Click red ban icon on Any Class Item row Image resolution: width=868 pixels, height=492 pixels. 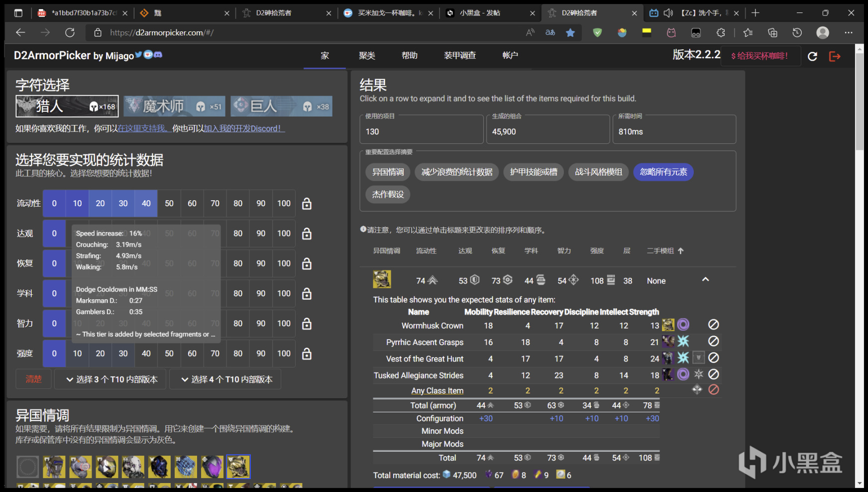pos(714,389)
